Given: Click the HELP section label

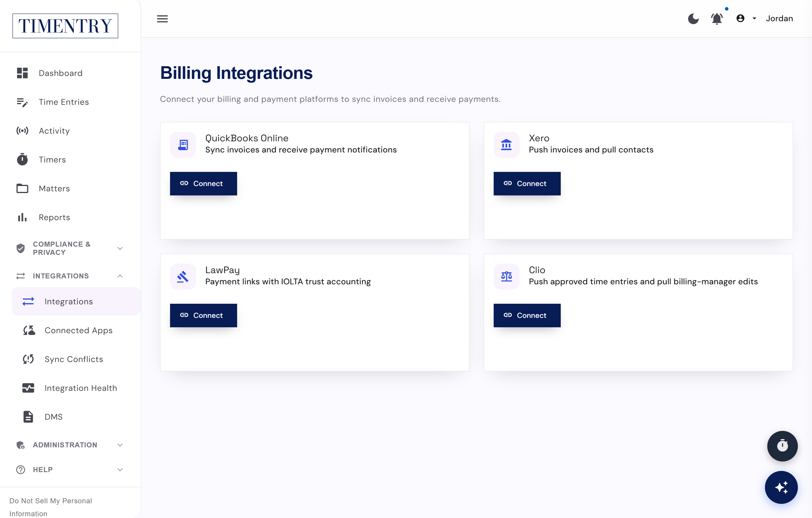Looking at the screenshot, I should click(x=43, y=470).
